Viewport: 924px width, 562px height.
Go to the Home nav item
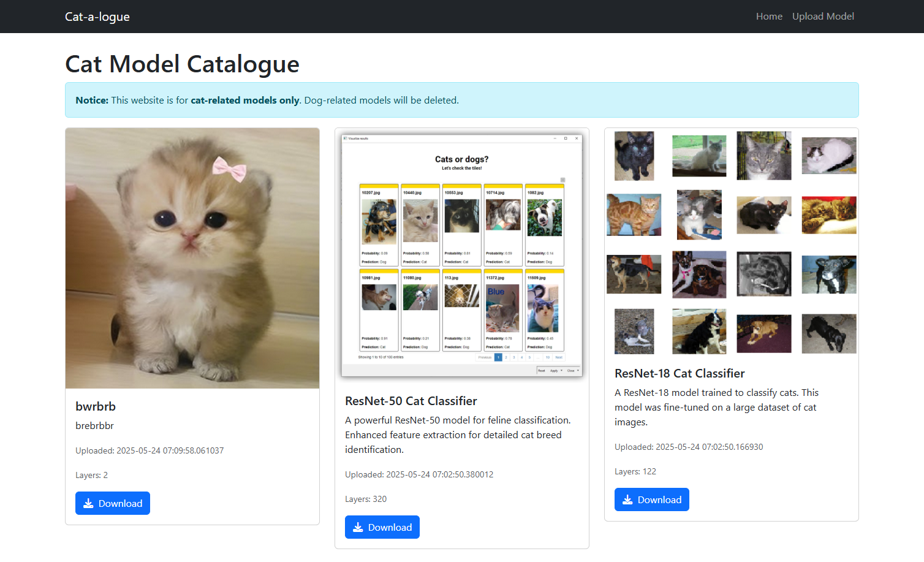[x=769, y=17]
